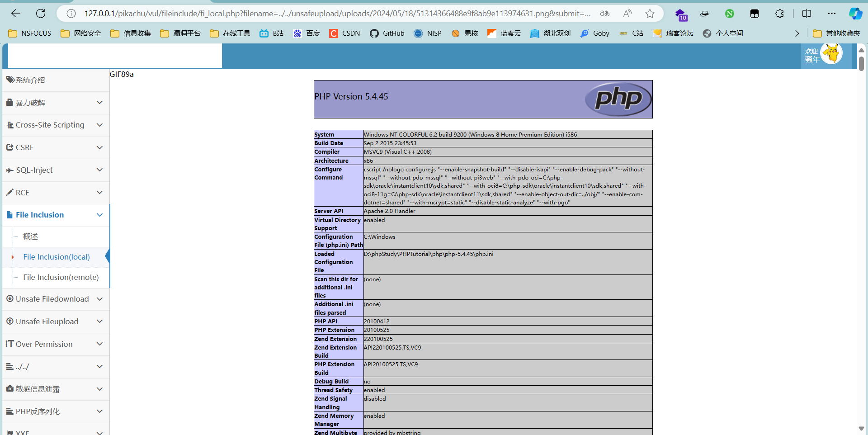Expand the RCE sidebar menu
Viewport: 868px width, 435px height.
pos(56,193)
